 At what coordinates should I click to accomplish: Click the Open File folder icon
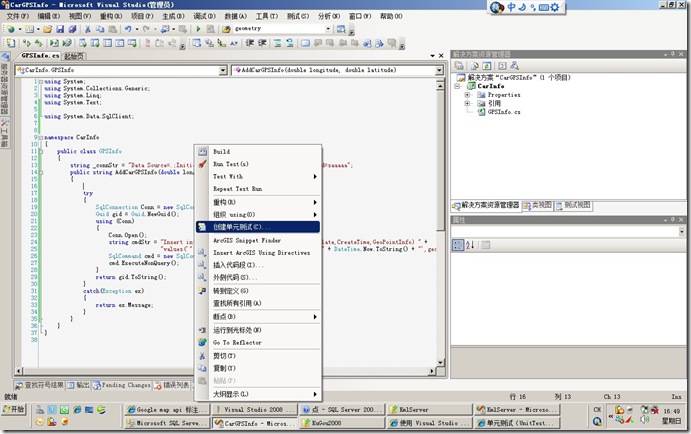click(47, 29)
